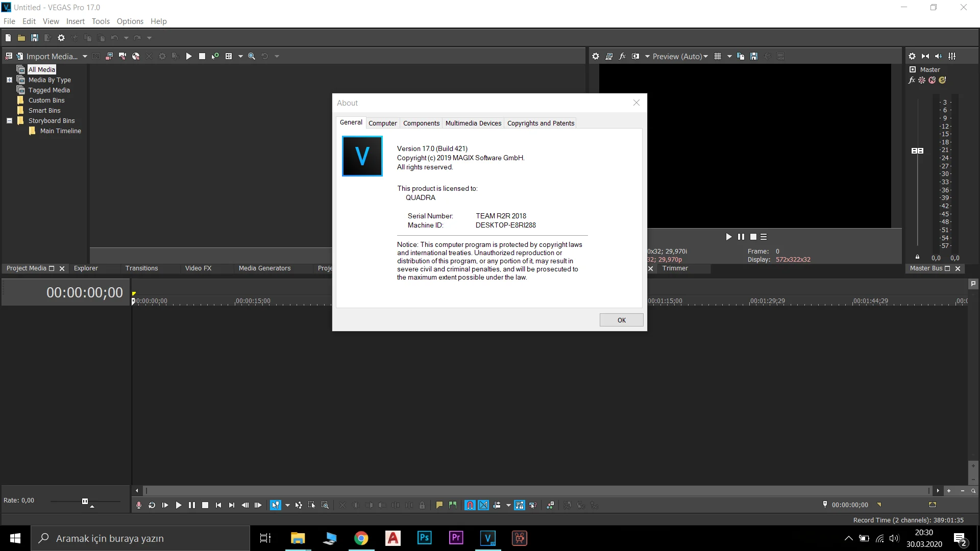Click Save project icon in main toolbar
Image resolution: width=980 pixels, height=551 pixels.
[x=35, y=38]
